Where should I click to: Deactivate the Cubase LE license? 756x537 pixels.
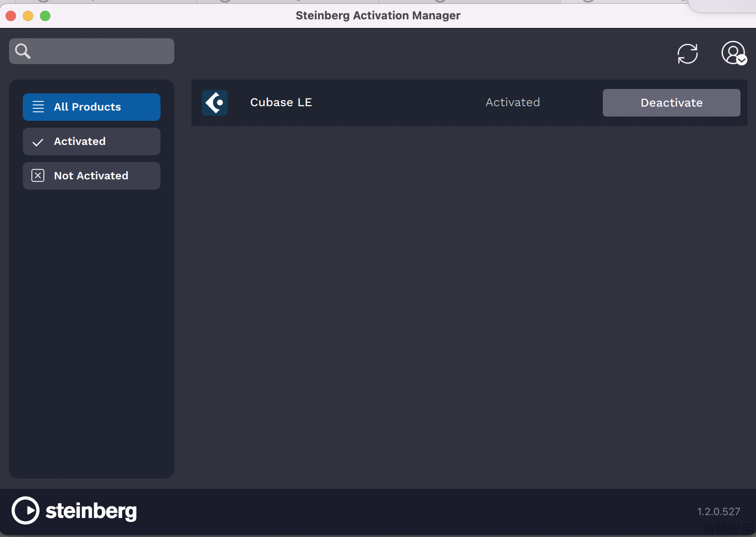click(x=671, y=103)
